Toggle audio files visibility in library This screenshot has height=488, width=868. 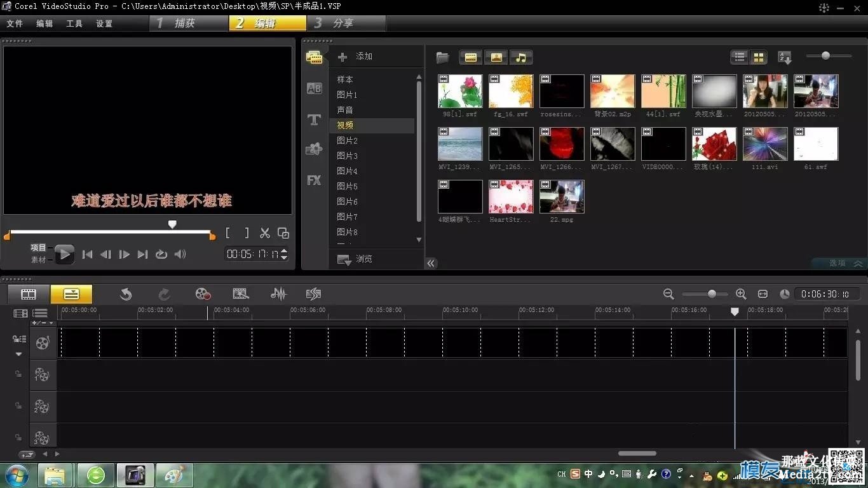[521, 58]
